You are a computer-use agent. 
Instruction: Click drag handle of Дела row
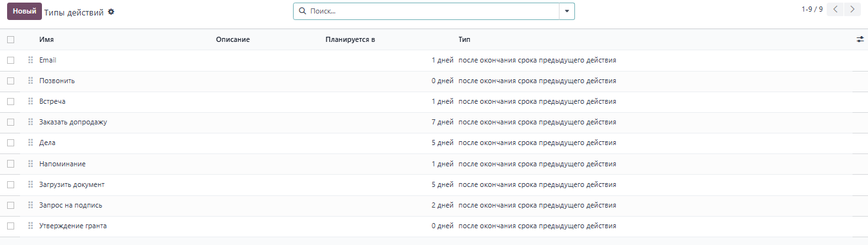click(30, 142)
